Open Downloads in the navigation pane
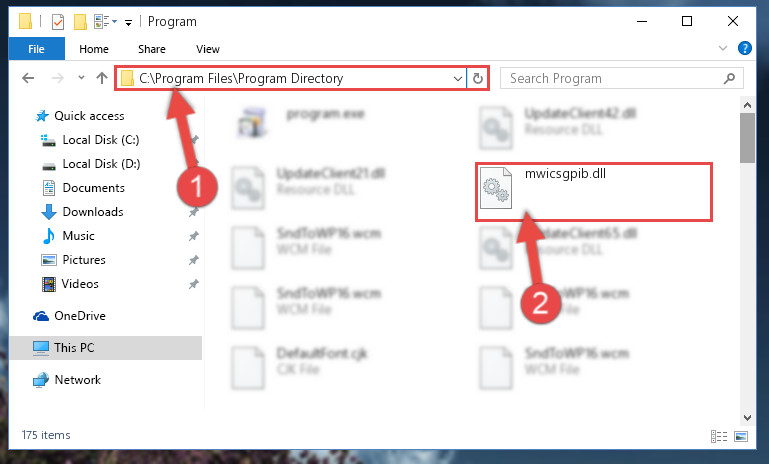The image size is (769, 464). tap(93, 212)
